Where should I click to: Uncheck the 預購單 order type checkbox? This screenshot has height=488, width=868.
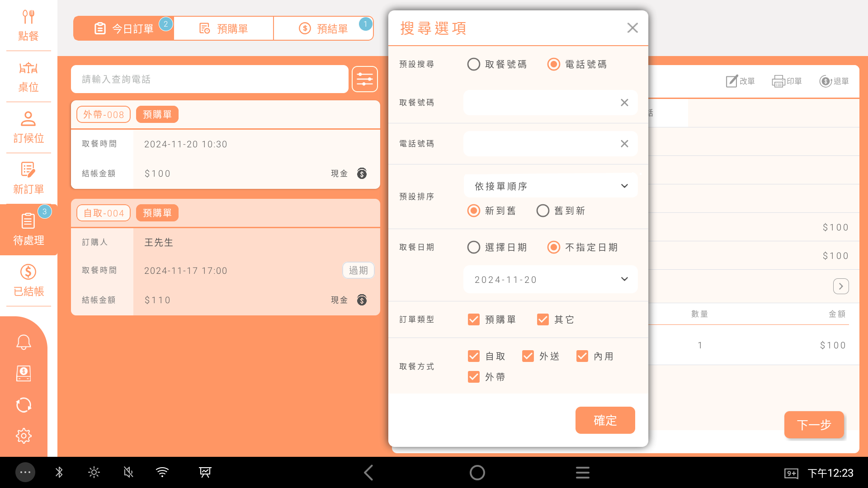pos(473,319)
